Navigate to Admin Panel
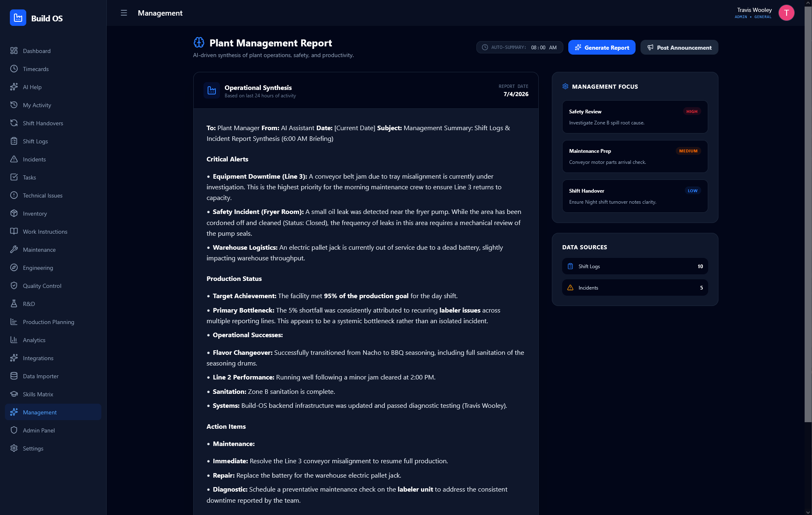The width and height of the screenshot is (812, 515). coord(53,430)
